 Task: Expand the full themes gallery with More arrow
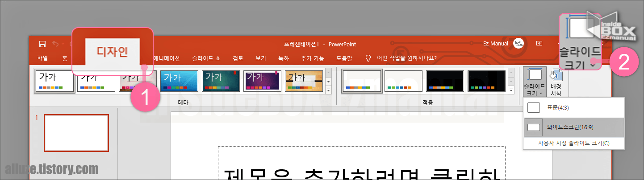[329, 90]
